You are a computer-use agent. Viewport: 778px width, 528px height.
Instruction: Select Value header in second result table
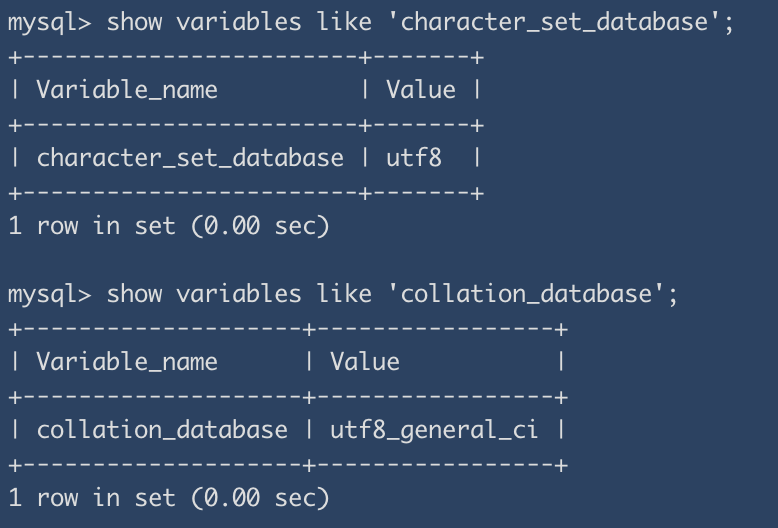coord(365,362)
